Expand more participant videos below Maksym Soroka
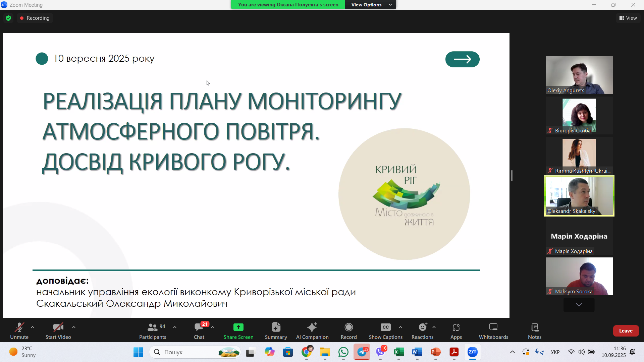Viewport: 644px width, 362px height. (579, 305)
